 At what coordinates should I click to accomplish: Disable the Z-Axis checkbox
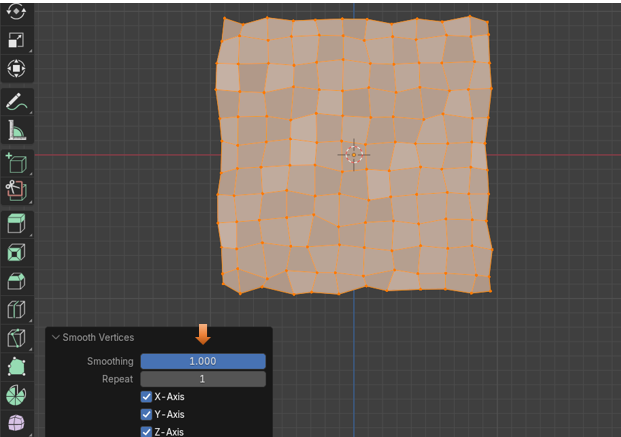coord(147,432)
